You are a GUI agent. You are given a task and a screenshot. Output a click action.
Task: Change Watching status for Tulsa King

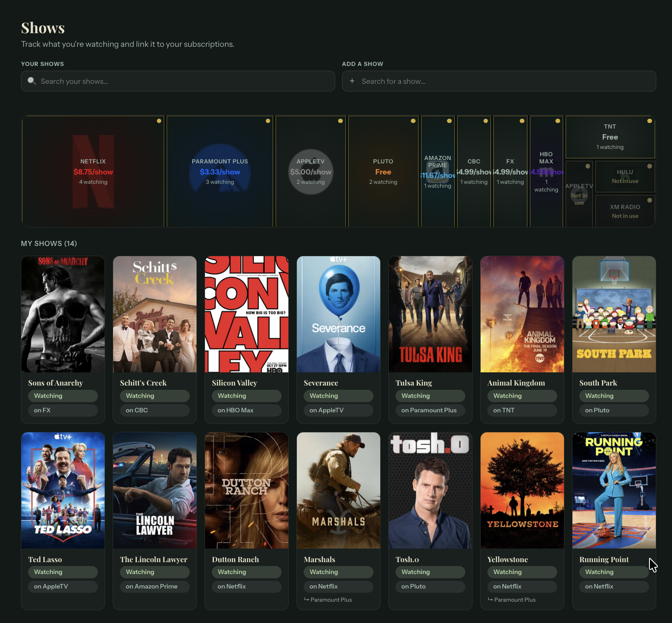[x=430, y=396]
